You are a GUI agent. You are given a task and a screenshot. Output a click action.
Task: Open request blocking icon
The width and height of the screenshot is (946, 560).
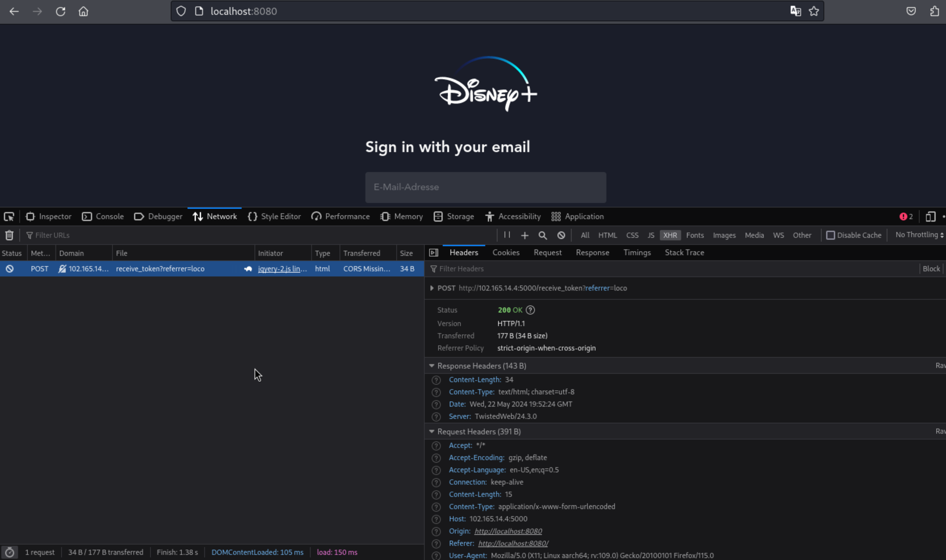click(x=561, y=236)
